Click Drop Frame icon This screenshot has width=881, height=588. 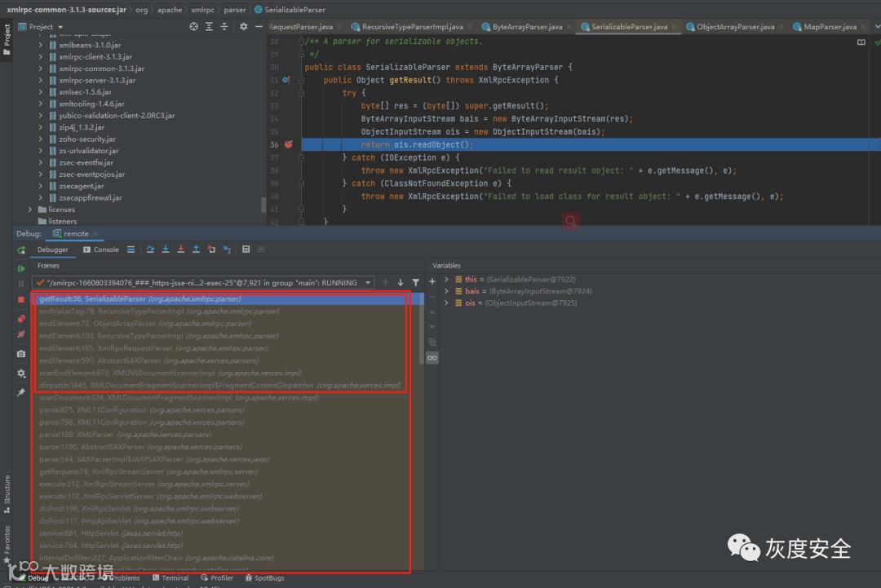click(211, 250)
